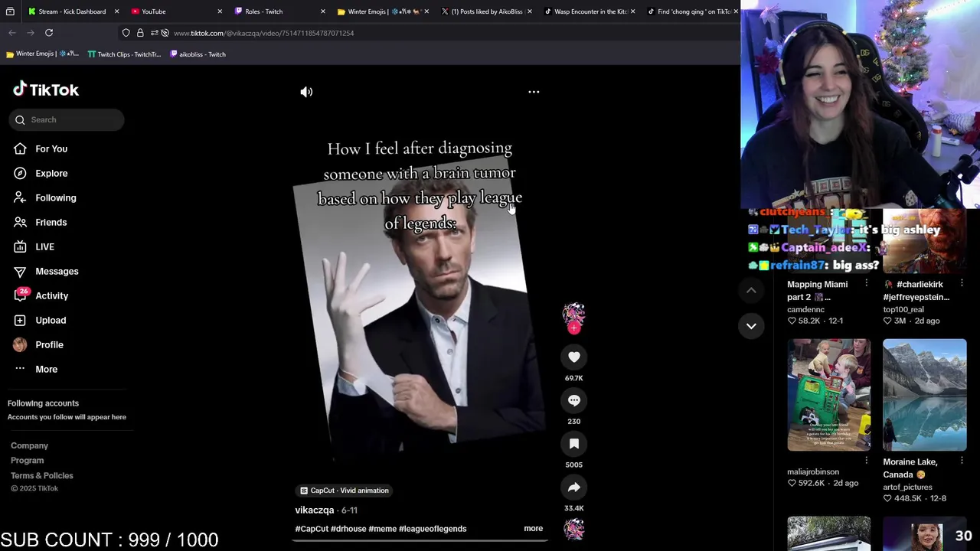Image resolution: width=980 pixels, height=551 pixels.
Task: Share the video with arrow icon
Action: point(573,487)
